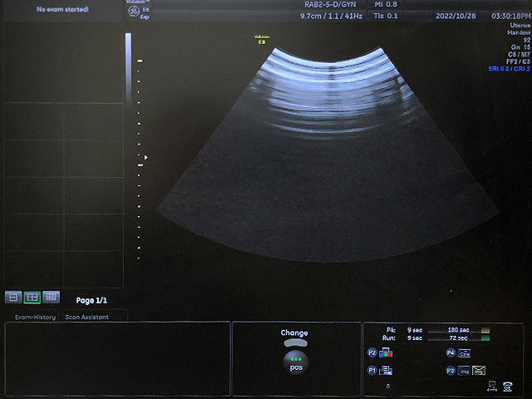Click the P2 button label
This screenshot has width=532, height=399.
pos(372,352)
